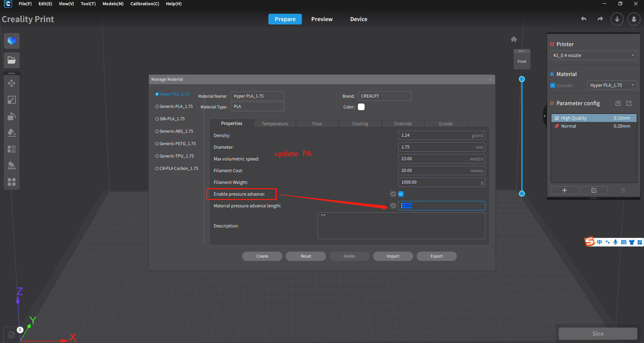Uncheck Enable pressure advance checkbox

(401, 194)
